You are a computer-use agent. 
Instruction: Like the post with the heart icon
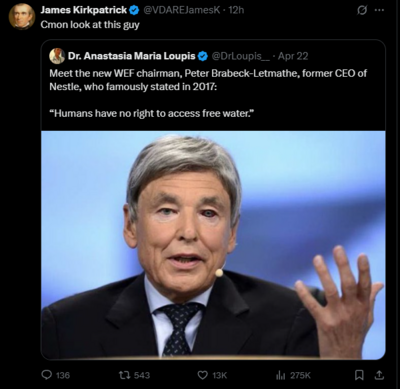point(203,375)
